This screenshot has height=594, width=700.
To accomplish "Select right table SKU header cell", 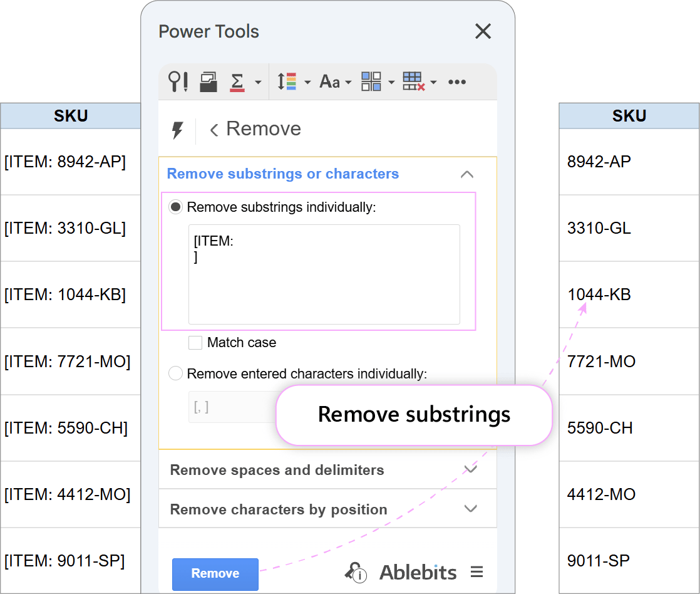I will tap(629, 116).
